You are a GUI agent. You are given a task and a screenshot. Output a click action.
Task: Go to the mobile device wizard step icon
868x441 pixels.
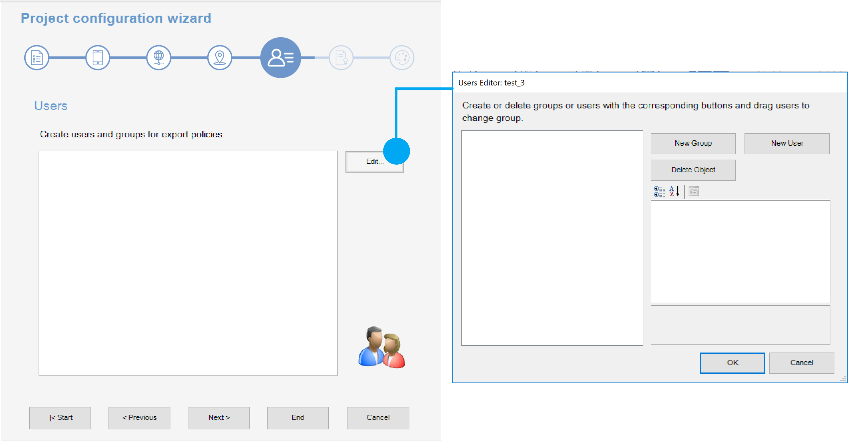(98, 58)
